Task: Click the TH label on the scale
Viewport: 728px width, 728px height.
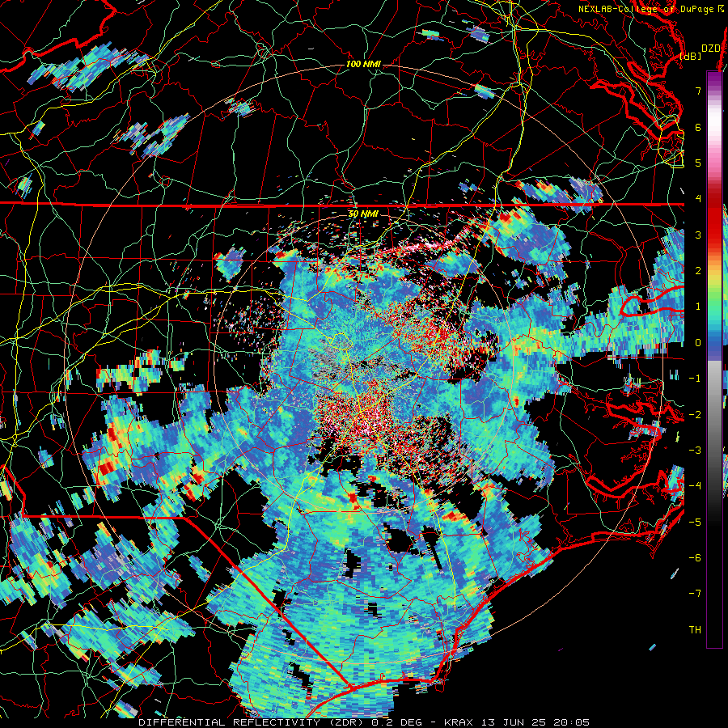Action: [x=695, y=630]
